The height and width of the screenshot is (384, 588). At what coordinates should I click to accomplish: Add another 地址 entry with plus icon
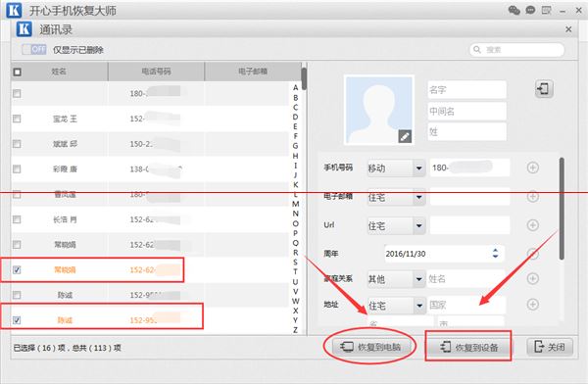tap(533, 304)
